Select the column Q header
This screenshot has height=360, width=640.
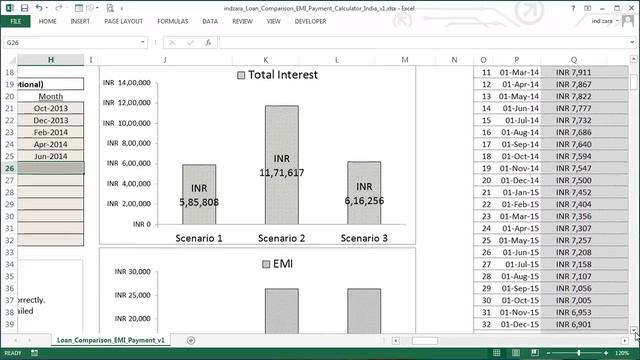[x=573, y=60]
